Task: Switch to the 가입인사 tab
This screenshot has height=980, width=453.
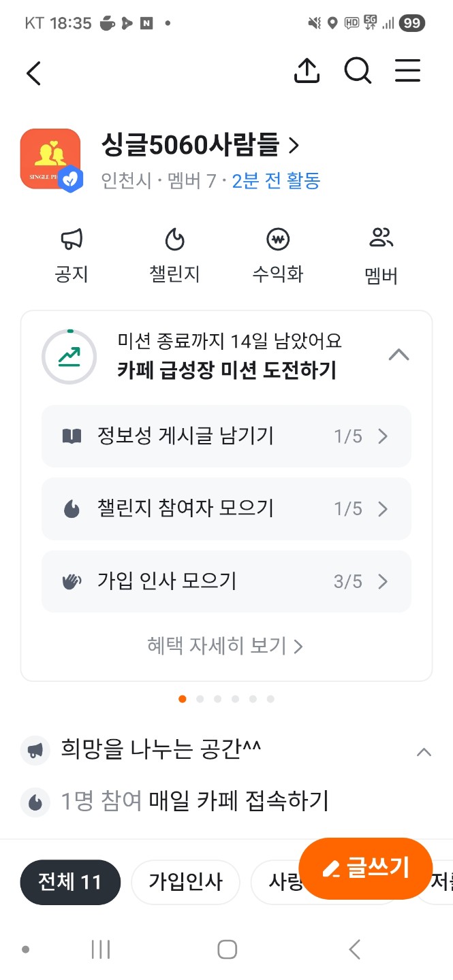Action: click(x=185, y=882)
